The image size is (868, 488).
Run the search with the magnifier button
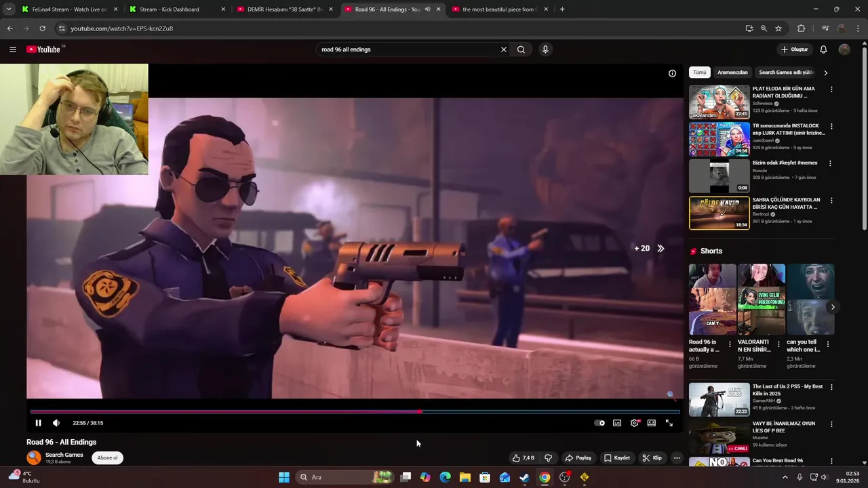[x=521, y=49]
